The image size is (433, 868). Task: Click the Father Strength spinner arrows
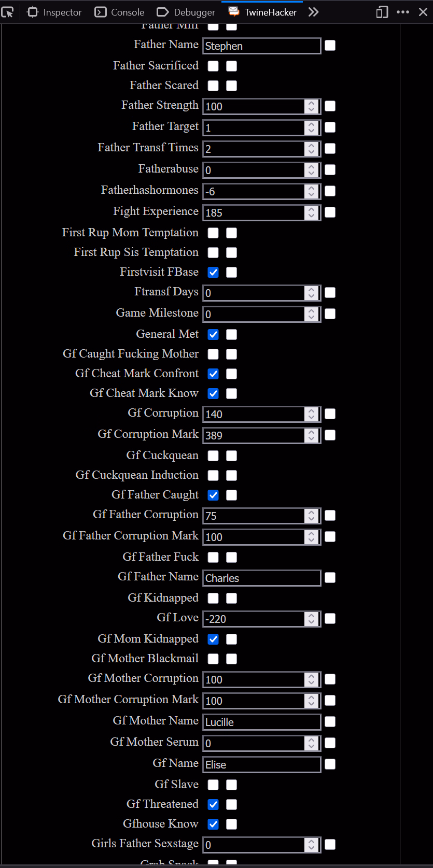(311, 106)
